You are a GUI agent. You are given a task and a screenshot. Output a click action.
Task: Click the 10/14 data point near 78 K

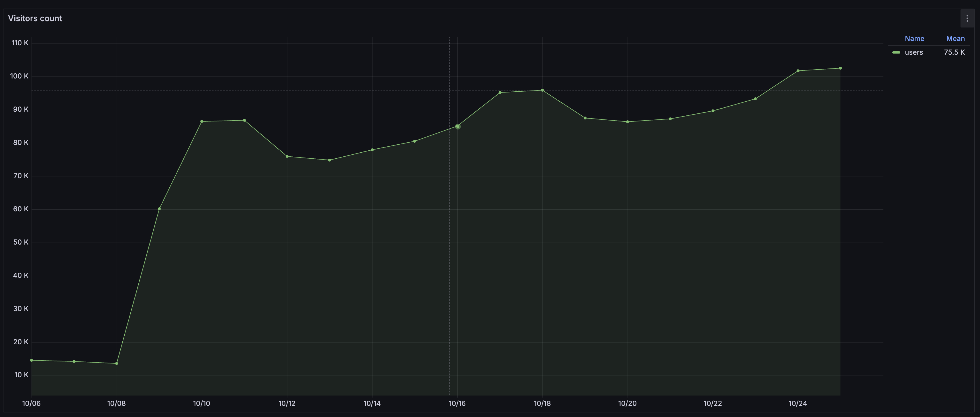[372, 150]
